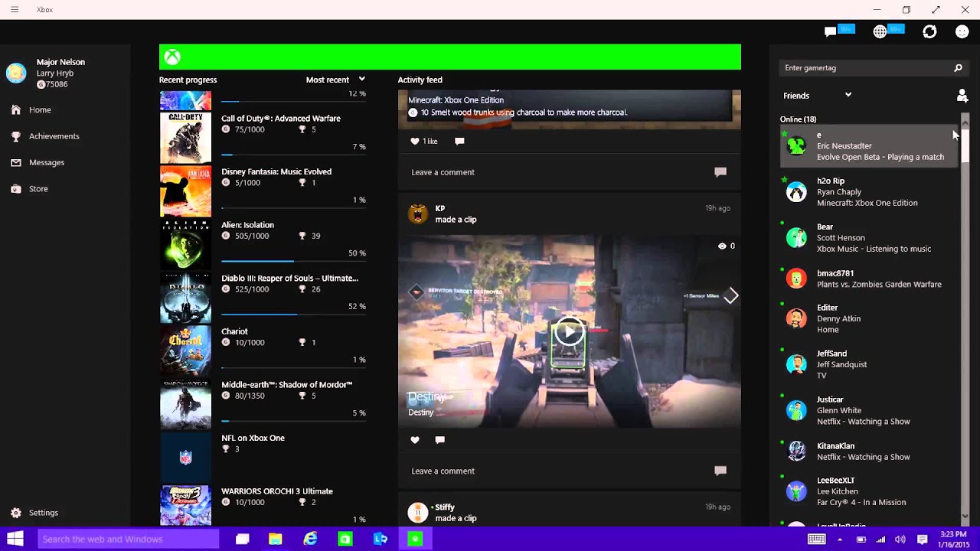The image size is (980, 551).
Task: Click Alien: Isolation progress bar
Action: coord(293,261)
